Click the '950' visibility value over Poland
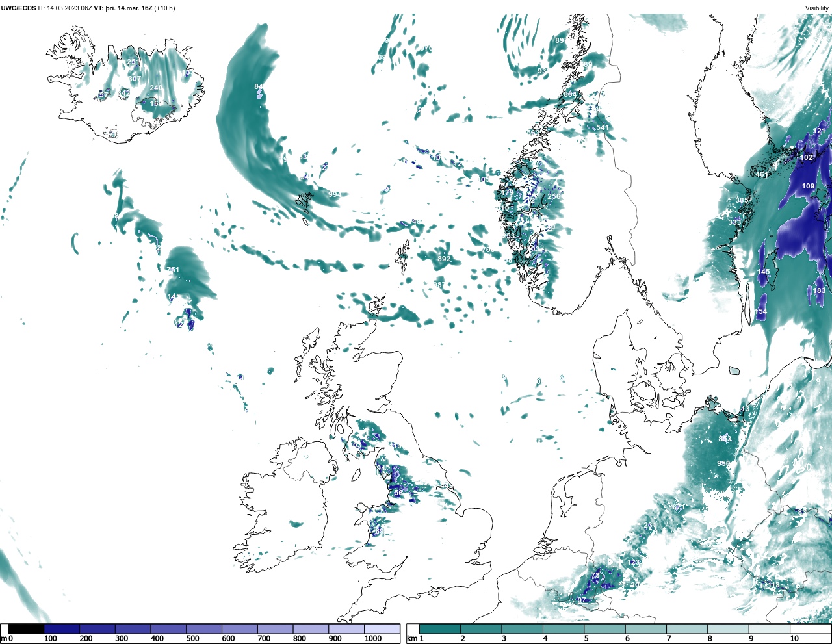The width and height of the screenshot is (832, 644). click(x=723, y=463)
